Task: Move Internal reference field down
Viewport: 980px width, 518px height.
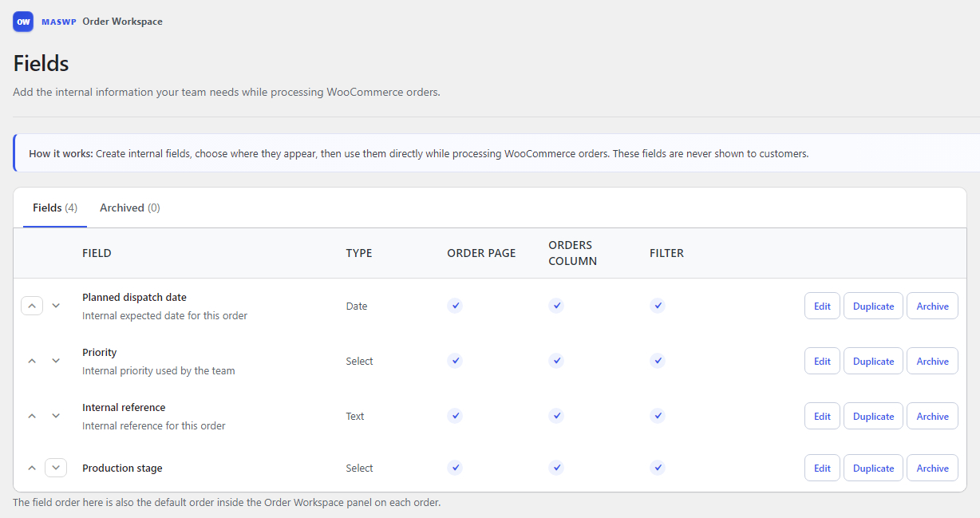Action: (x=56, y=416)
